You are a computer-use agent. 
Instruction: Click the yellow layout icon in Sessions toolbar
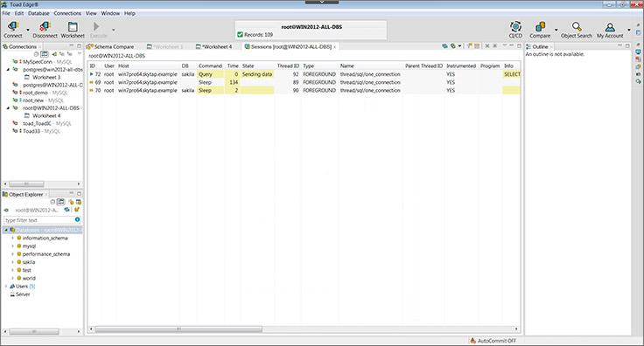(477, 46)
